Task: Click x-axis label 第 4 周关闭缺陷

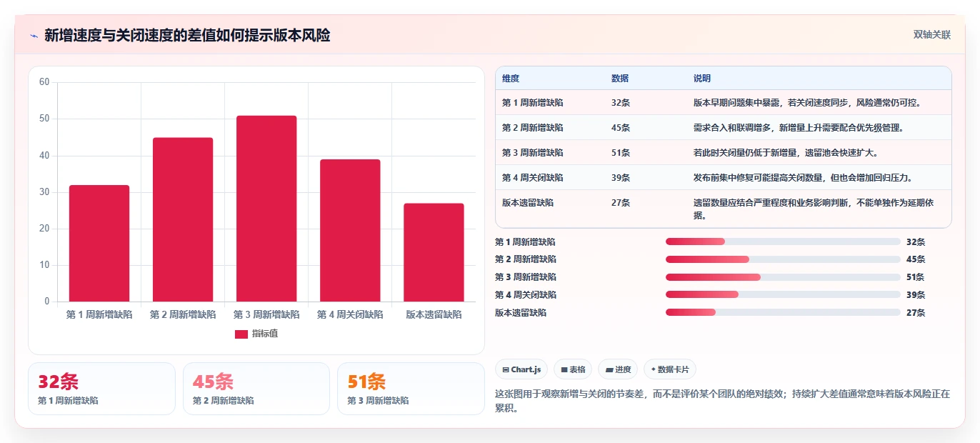Action: tap(350, 314)
